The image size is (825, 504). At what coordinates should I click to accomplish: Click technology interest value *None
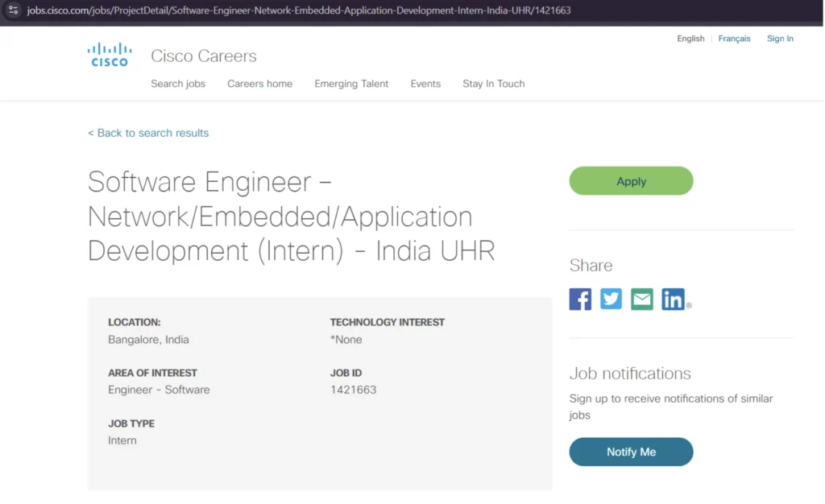tap(346, 340)
